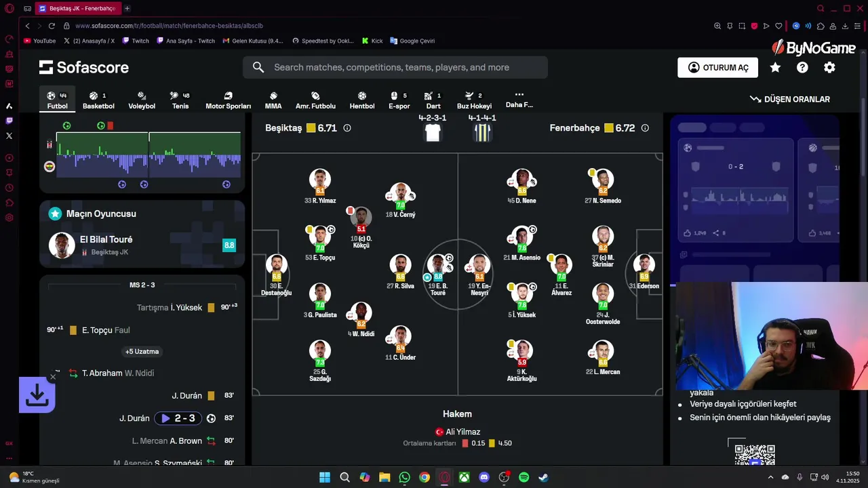This screenshot has width=868, height=488.
Task: Select the Voleybol sport tab
Action: click(142, 100)
